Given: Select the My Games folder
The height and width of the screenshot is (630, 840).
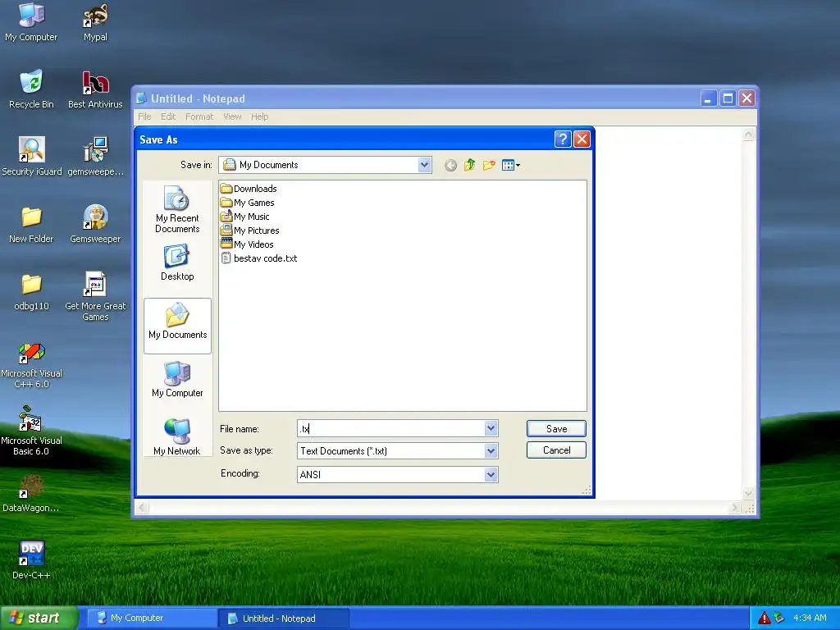Looking at the screenshot, I should click(248, 203).
